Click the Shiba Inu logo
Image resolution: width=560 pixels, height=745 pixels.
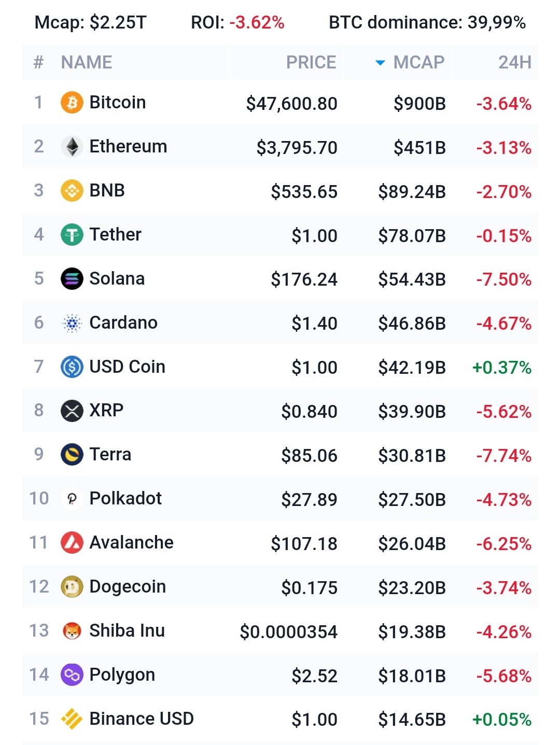(x=72, y=631)
